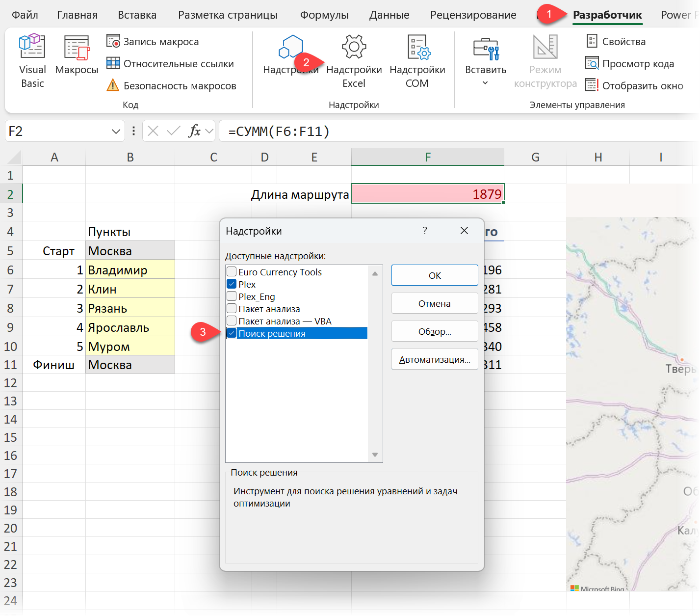Image resolution: width=700 pixels, height=616 pixels.
Task: Click Просмотр кода icon
Action: tap(592, 64)
